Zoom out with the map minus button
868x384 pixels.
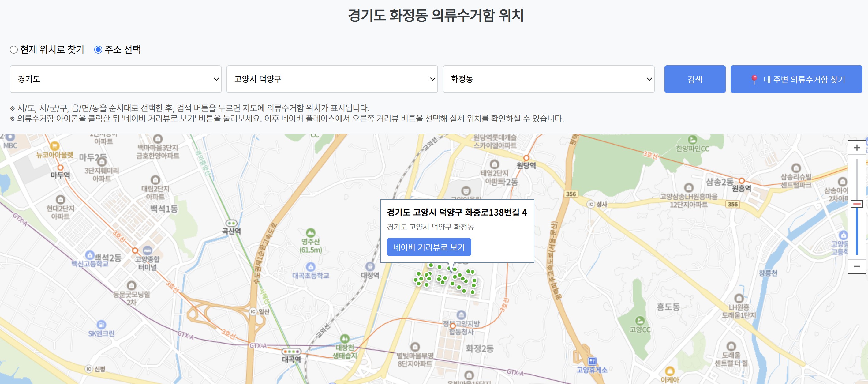tap(857, 266)
